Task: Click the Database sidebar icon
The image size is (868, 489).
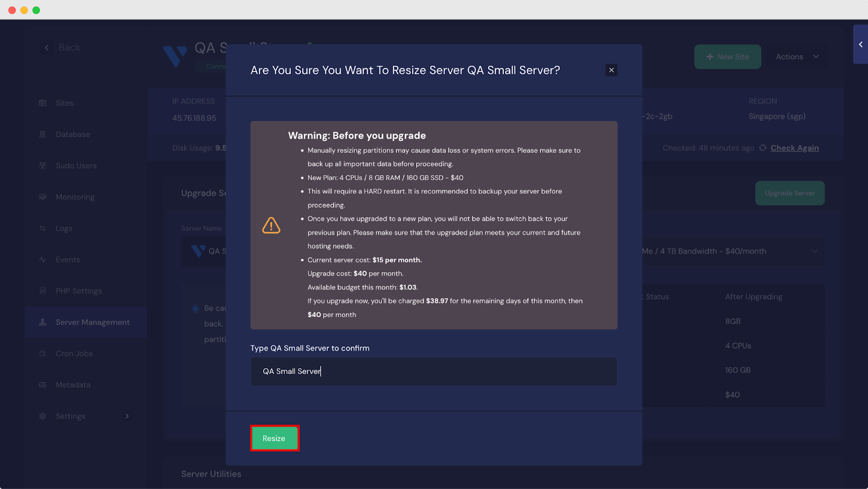Action: (x=43, y=134)
